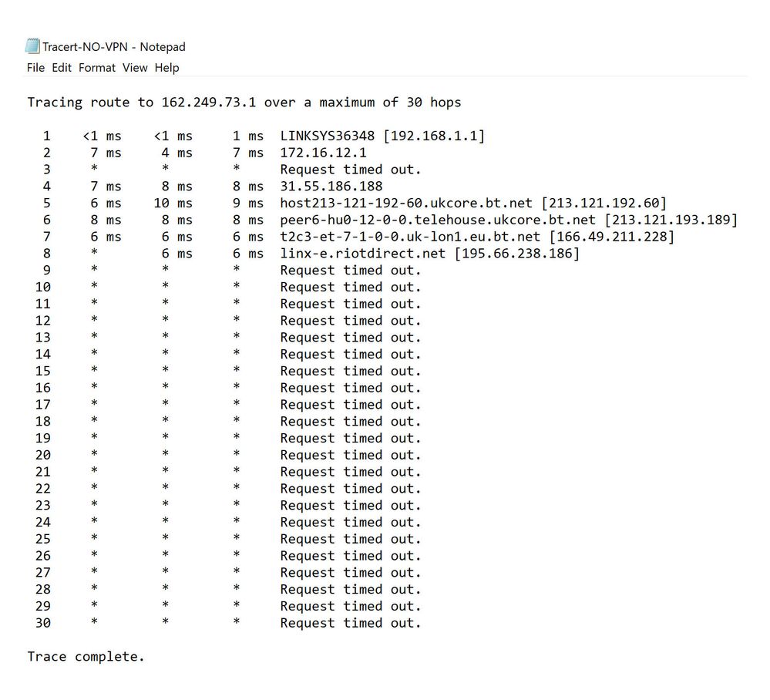
Task: Open the Edit menu
Action: tap(62, 68)
